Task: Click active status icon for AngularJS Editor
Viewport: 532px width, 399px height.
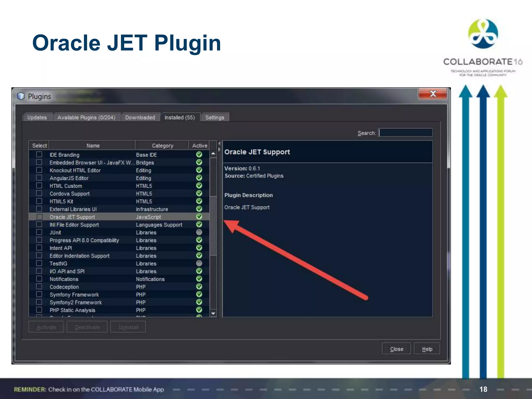Action: click(x=199, y=178)
